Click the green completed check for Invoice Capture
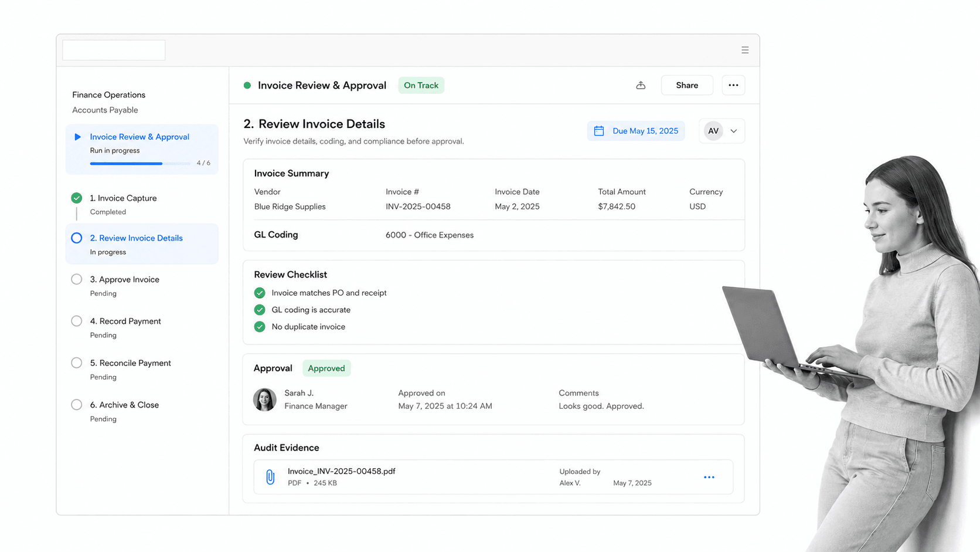This screenshot has width=980, height=552. point(77,198)
